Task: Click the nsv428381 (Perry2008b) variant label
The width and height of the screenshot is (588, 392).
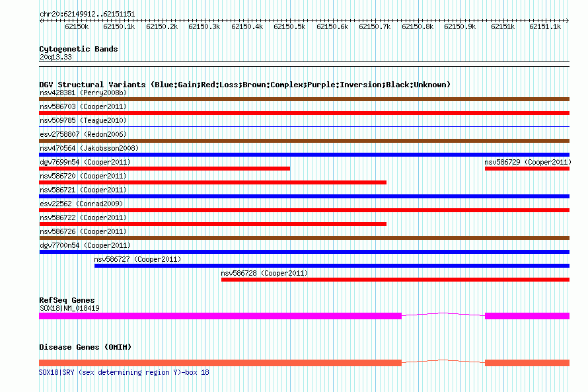Action: 83,93
